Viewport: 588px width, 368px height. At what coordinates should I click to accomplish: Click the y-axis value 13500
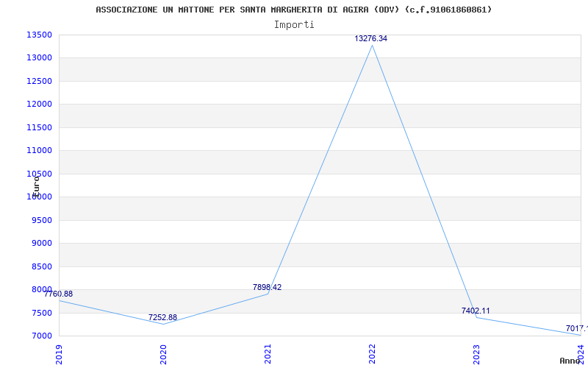pyautogui.click(x=39, y=35)
